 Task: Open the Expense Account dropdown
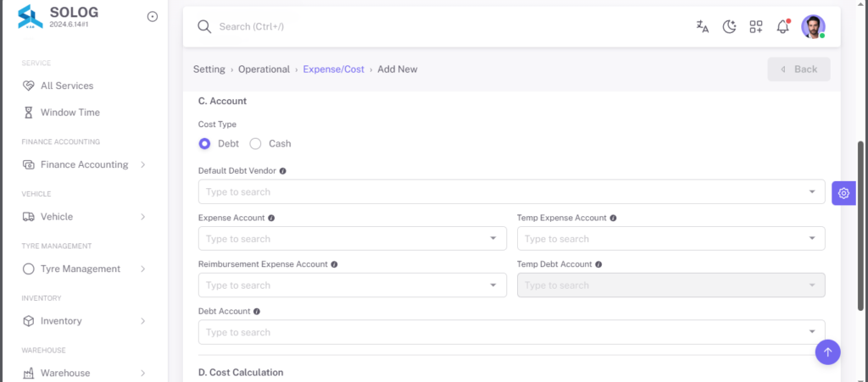(x=352, y=238)
